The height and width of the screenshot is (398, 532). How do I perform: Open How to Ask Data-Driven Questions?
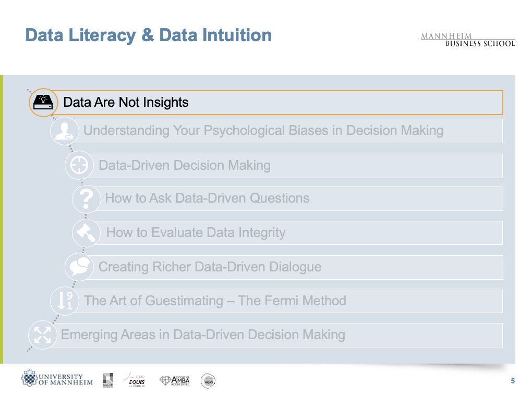coord(207,198)
